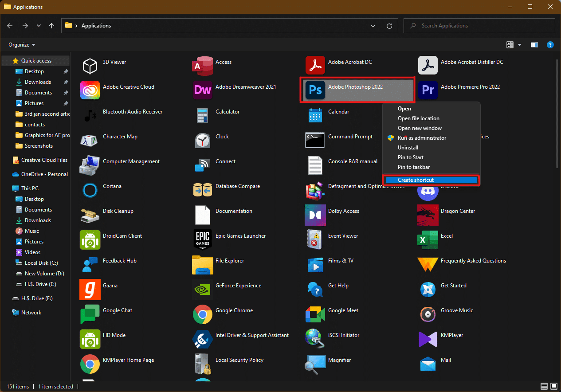This screenshot has height=392, width=561.
Task: Switch to large icons view in the status bar
Action: pyautogui.click(x=553, y=386)
